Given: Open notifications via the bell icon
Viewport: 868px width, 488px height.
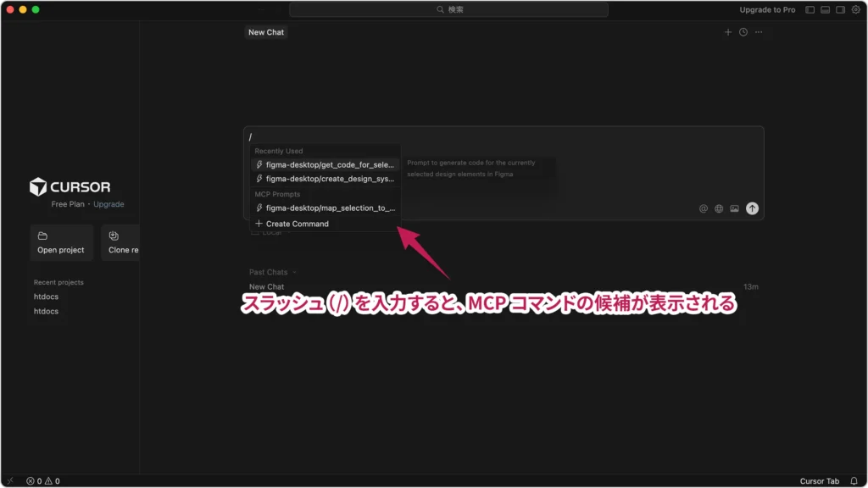Looking at the screenshot, I should click(853, 480).
